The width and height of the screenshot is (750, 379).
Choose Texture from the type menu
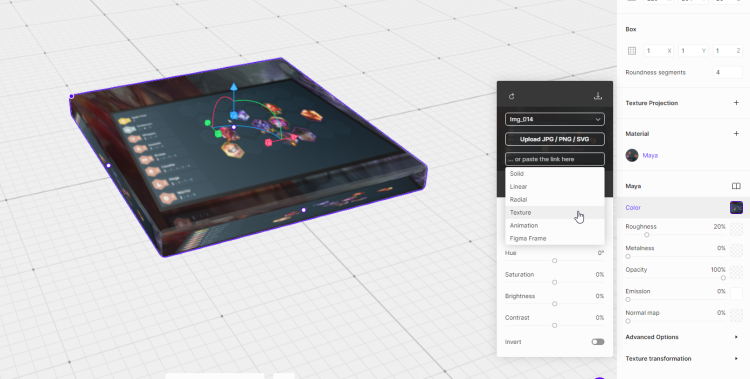pyautogui.click(x=555, y=212)
